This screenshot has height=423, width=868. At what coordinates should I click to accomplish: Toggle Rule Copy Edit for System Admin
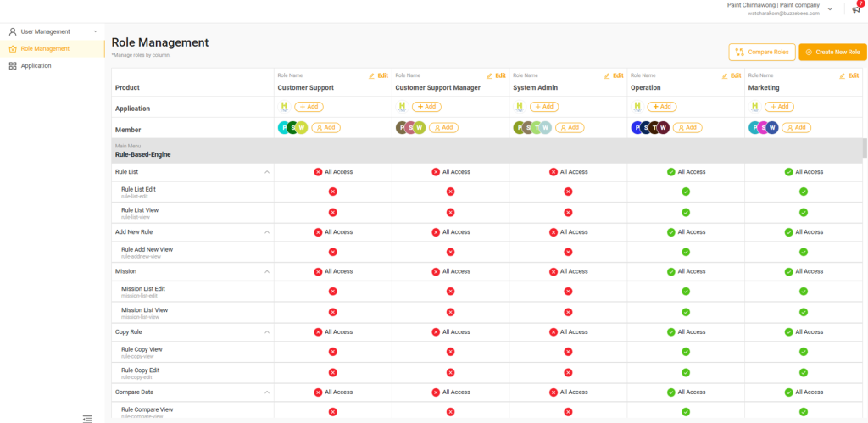click(x=568, y=373)
